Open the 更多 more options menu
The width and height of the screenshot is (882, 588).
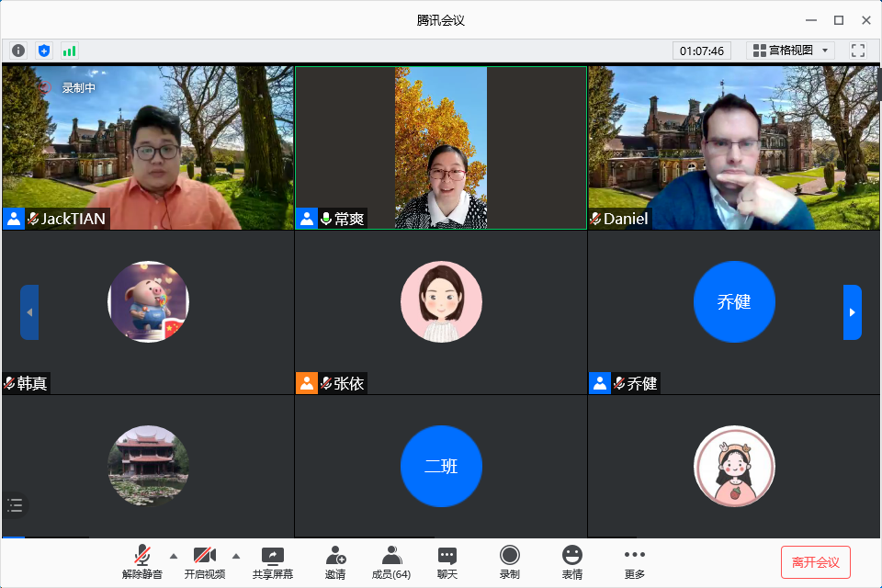(x=635, y=562)
